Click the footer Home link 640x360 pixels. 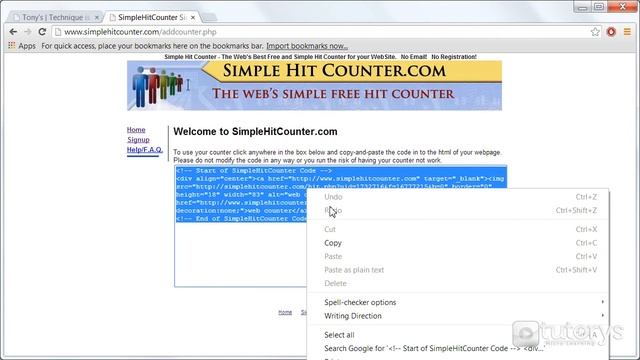[x=285, y=312]
